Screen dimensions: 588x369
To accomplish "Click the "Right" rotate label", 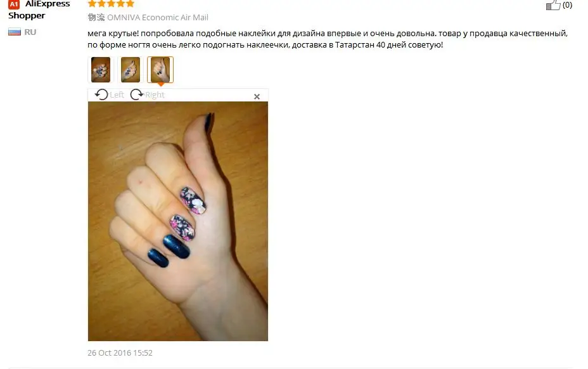I will (155, 94).
